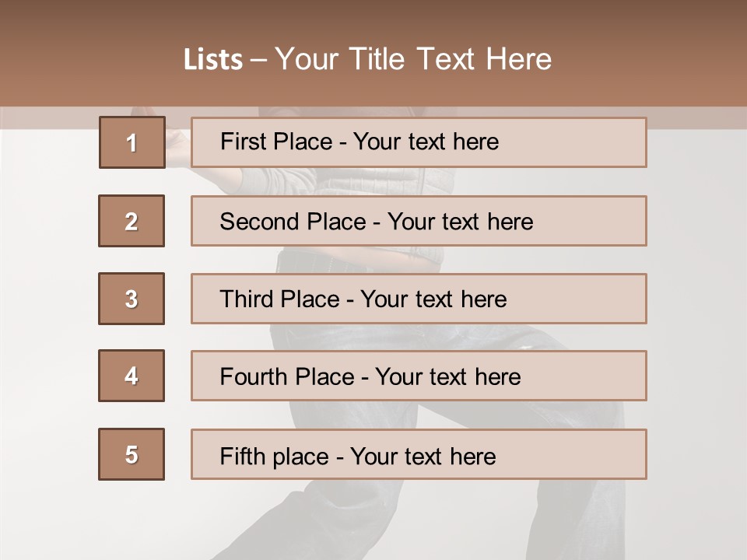The height and width of the screenshot is (560, 747).
Task: Click the 'Fifth place - Your text here' bar
Action: (x=419, y=454)
